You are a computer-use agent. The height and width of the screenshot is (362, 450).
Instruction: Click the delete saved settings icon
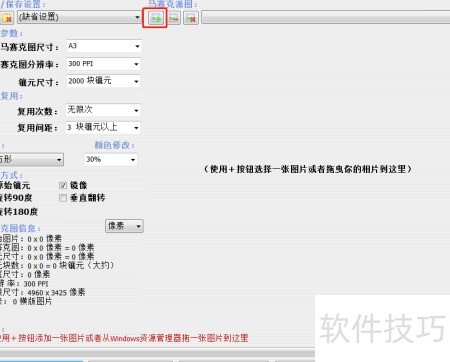[7, 18]
